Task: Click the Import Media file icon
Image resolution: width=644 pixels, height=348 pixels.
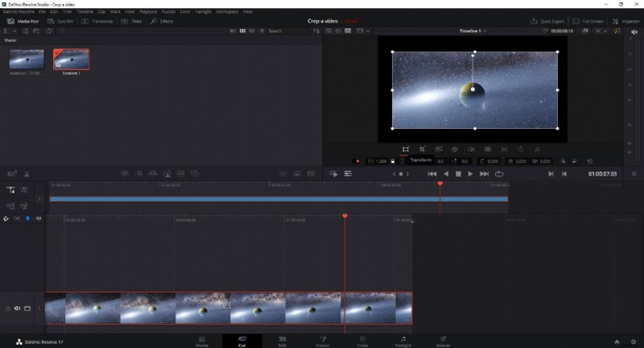Action: click(26, 31)
